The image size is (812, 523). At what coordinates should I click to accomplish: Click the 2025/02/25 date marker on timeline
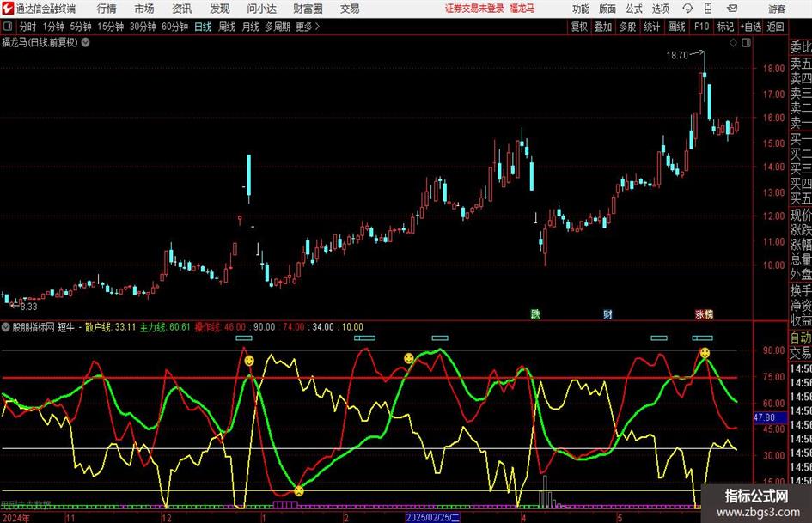click(x=432, y=518)
